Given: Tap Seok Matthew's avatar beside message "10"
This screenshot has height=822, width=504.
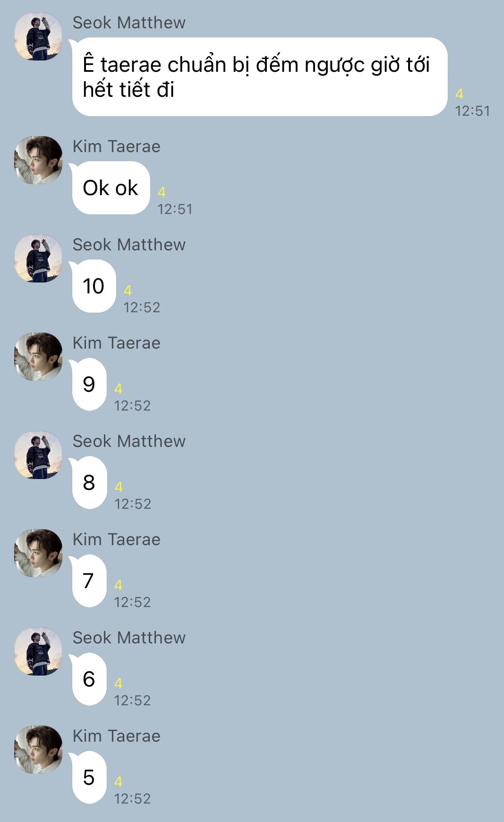Looking at the screenshot, I should coord(38,258).
